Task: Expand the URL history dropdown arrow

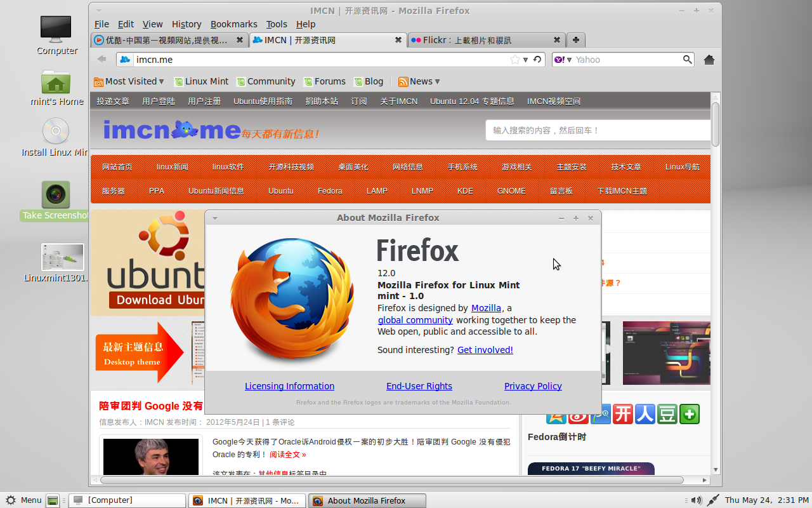Action: 526,60
